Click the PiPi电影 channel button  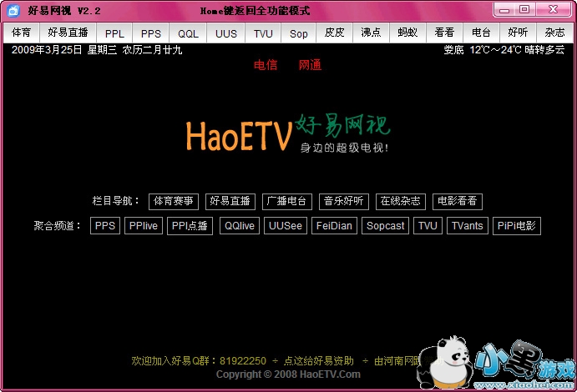517,225
